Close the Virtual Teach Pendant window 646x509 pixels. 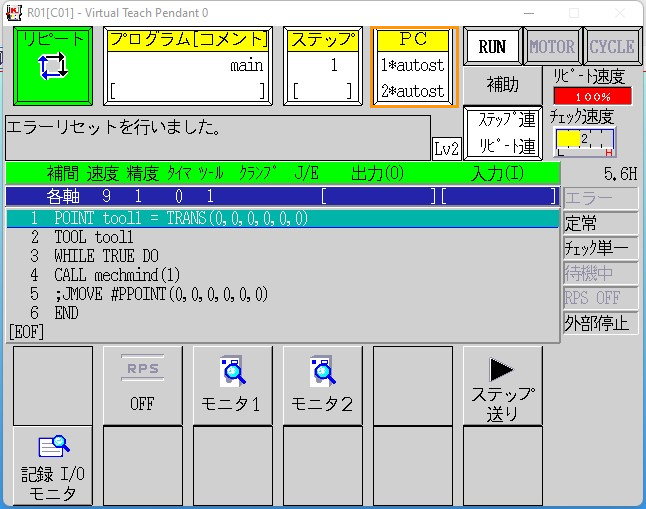coord(620,13)
